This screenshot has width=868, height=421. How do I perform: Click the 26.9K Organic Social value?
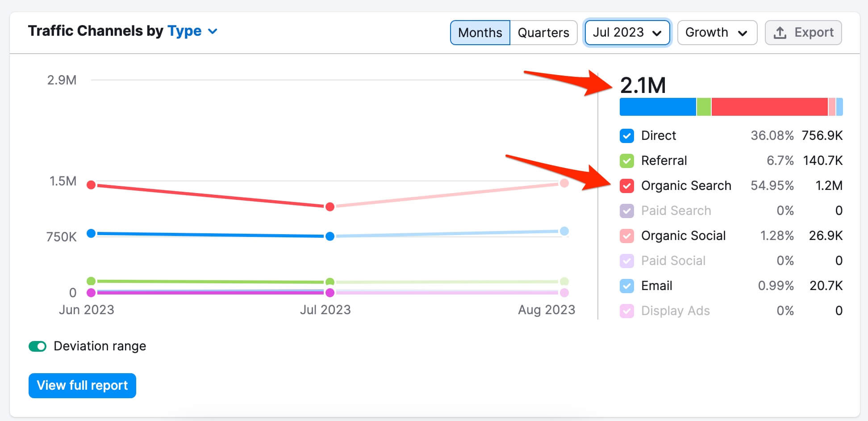(x=826, y=236)
